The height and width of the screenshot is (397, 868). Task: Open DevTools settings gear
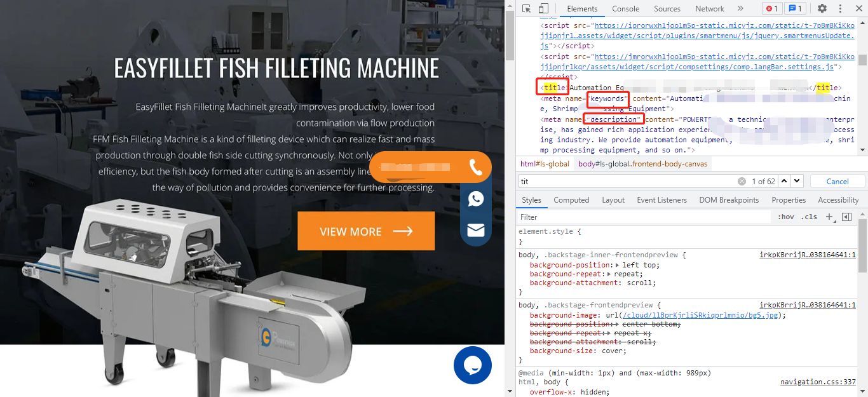pyautogui.click(x=822, y=8)
